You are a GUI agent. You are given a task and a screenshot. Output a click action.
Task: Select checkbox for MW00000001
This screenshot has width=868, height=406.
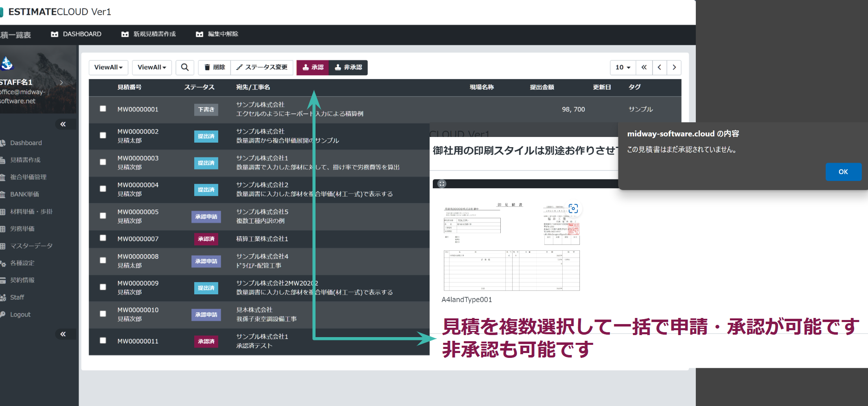coord(103,108)
